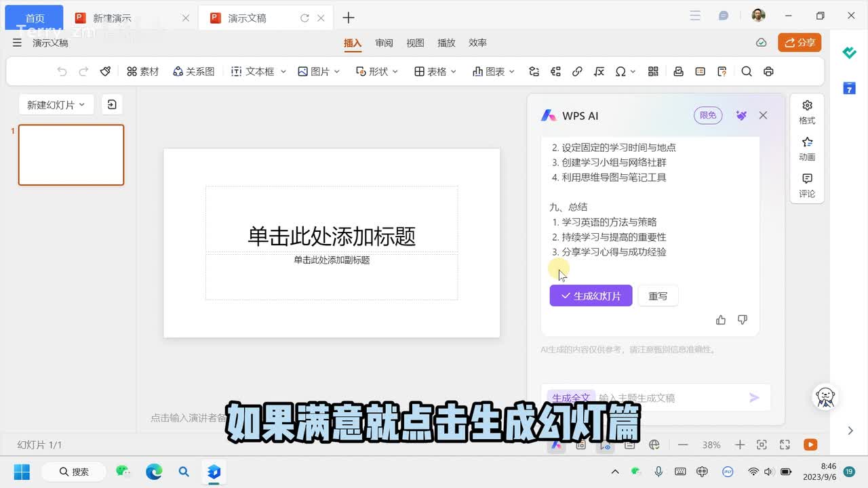
Task: Click the thumbs up feedback icon
Action: [721, 320]
